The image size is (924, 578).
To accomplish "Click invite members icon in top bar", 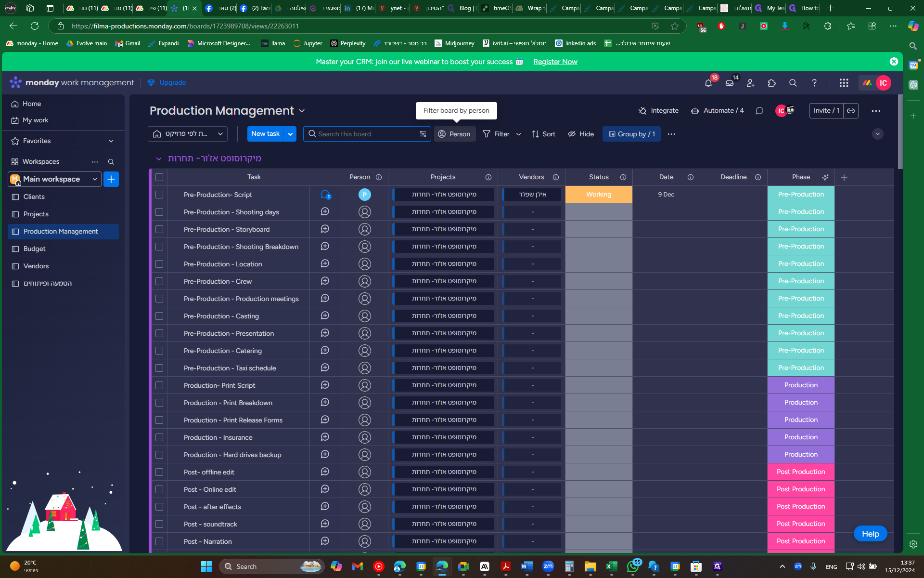I will (751, 83).
